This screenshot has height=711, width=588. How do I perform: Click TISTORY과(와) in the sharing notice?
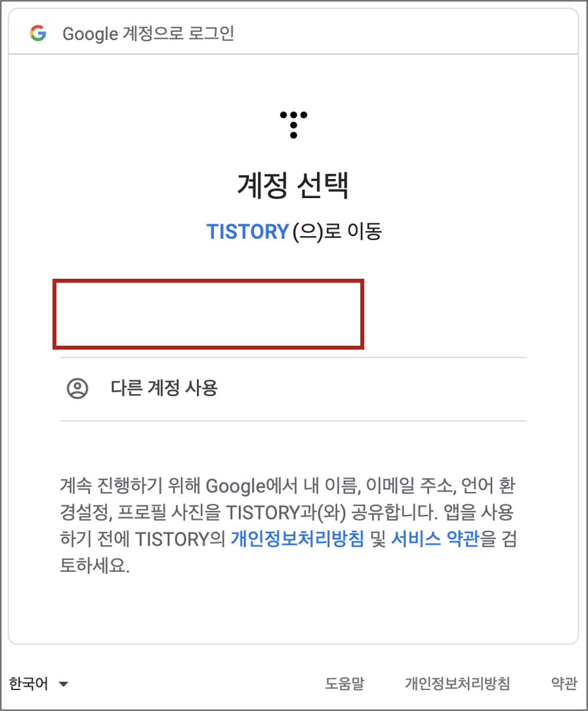coord(286,512)
